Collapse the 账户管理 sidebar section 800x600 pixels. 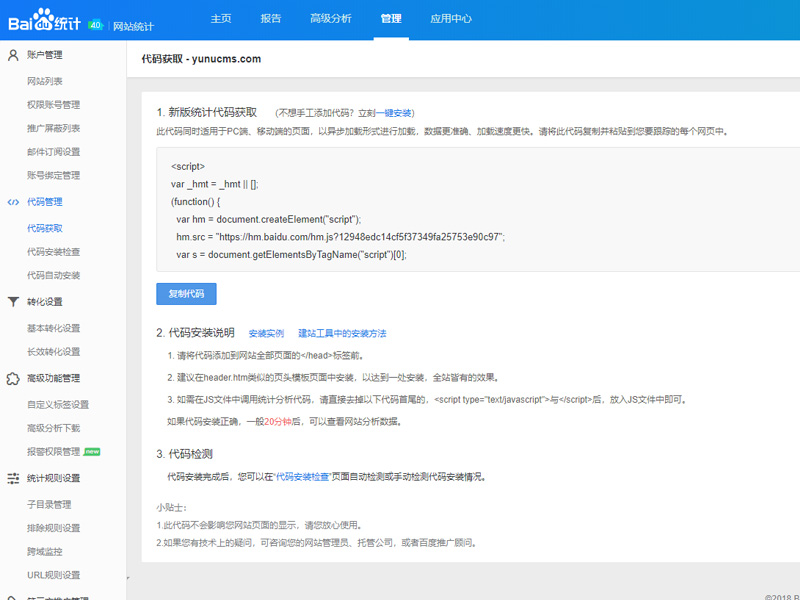(44, 55)
